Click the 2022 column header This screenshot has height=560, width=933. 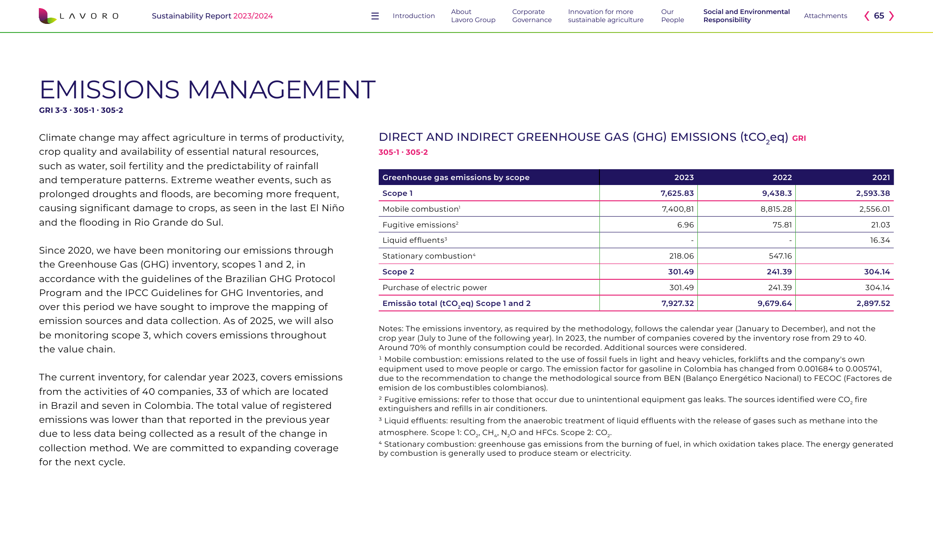[x=782, y=177]
